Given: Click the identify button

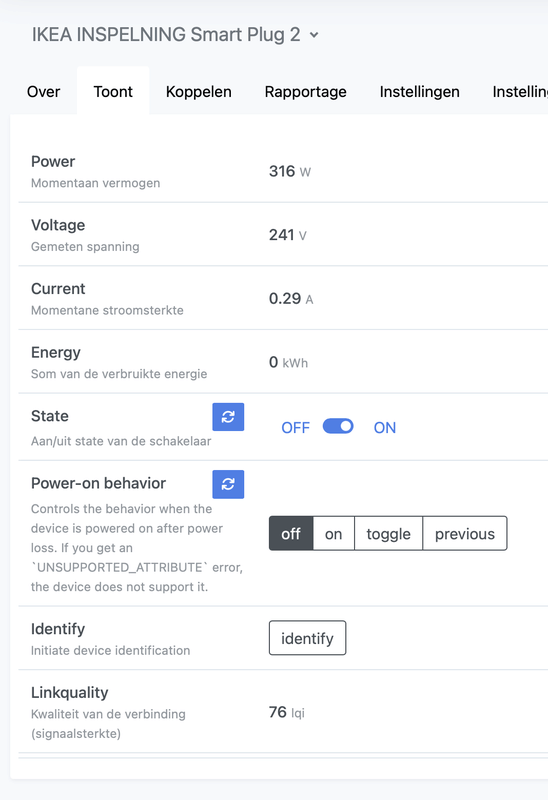Looking at the screenshot, I should (x=307, y=638).
